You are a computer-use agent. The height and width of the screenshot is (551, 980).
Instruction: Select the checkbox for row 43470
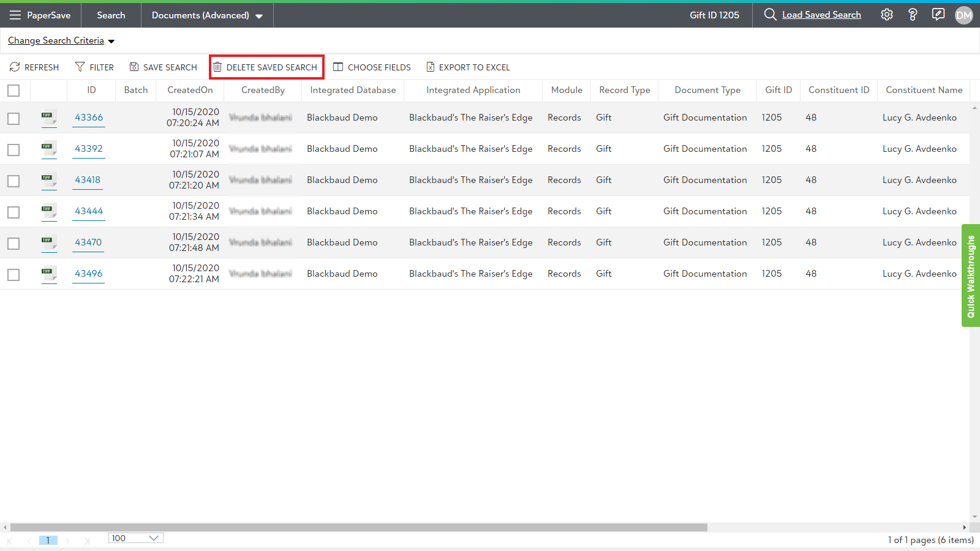(13, 243)
